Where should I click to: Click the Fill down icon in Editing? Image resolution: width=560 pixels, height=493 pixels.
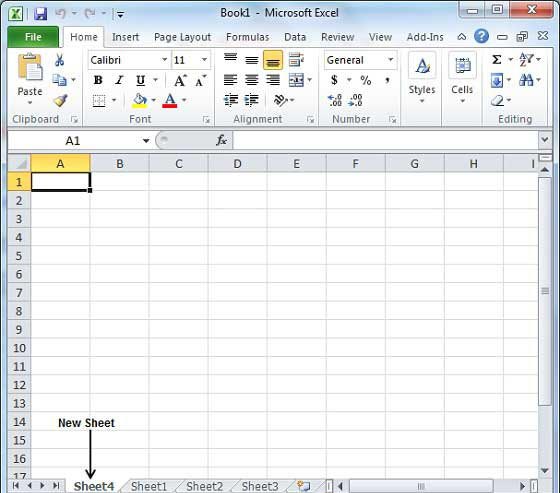click(497, 80)
